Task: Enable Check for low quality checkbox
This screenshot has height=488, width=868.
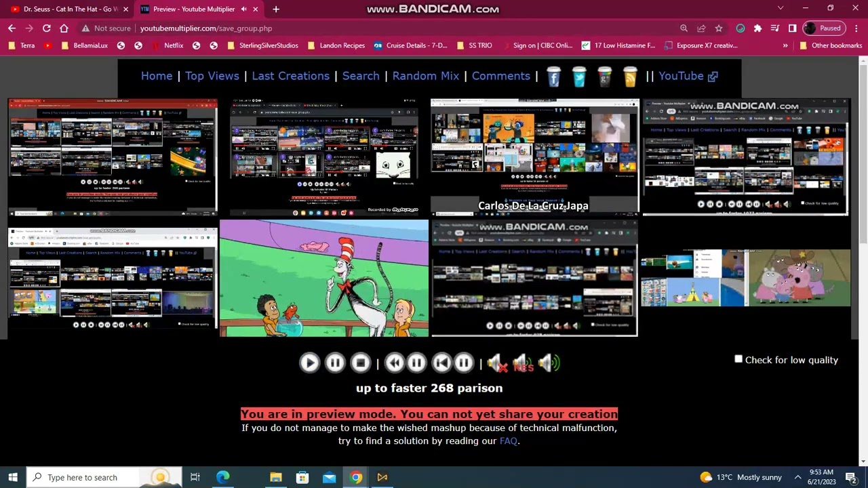Action: coord(738,359)
